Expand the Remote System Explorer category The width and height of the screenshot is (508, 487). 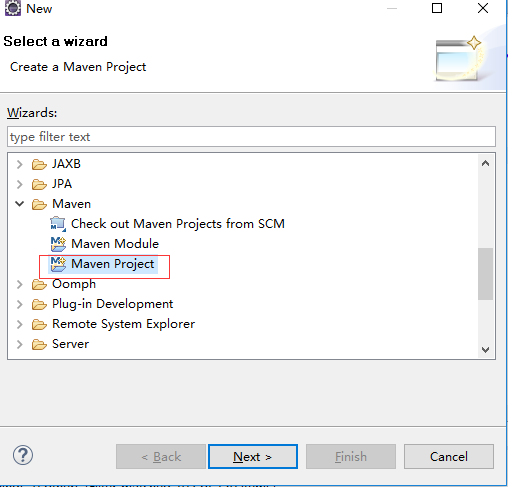(x=20, y=324)
